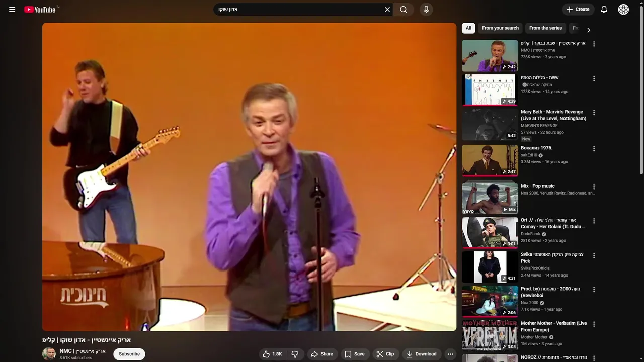Focus the search input field
Image resolution: width=644 pixels, height=362 pixels.
[299, 10]
